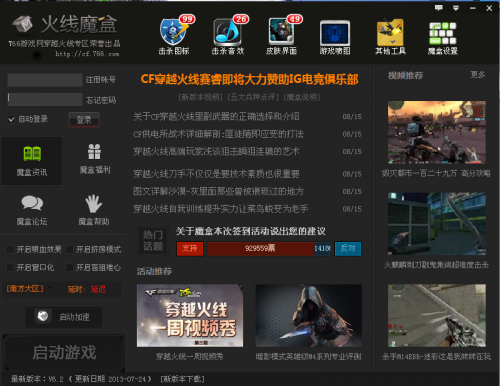The image size is (500, 386).
Task: Open the 魔盒说明 link
Action: [x=302, y=97]
